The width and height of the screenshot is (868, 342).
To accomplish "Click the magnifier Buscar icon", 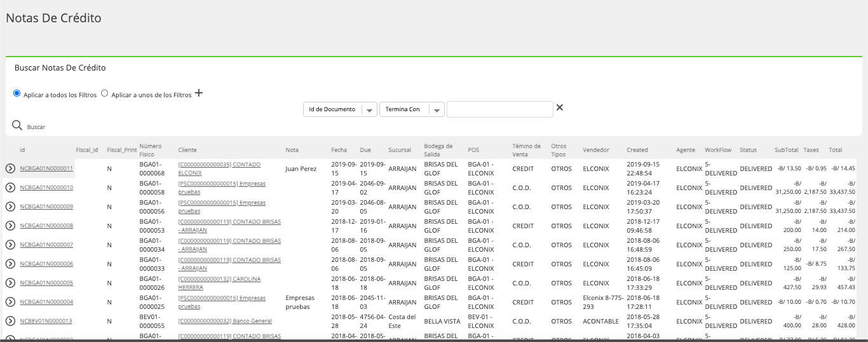I will [17, 125].
